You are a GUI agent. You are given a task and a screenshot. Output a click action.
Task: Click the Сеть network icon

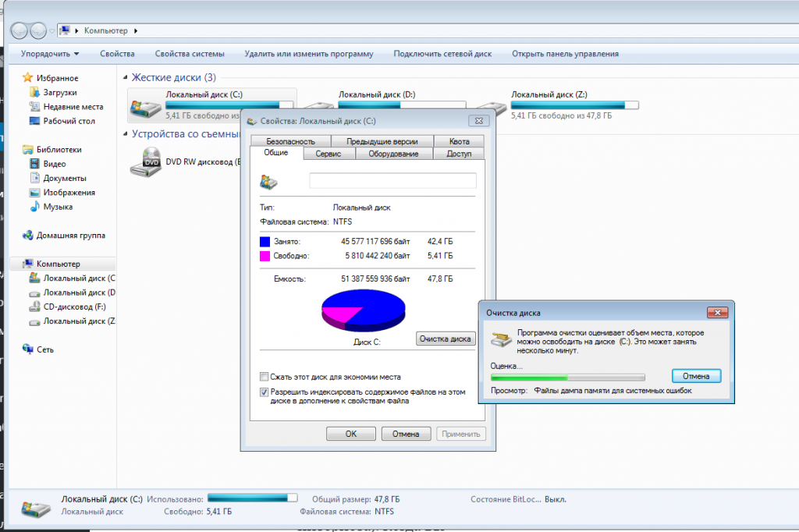[x=27, y=349]
